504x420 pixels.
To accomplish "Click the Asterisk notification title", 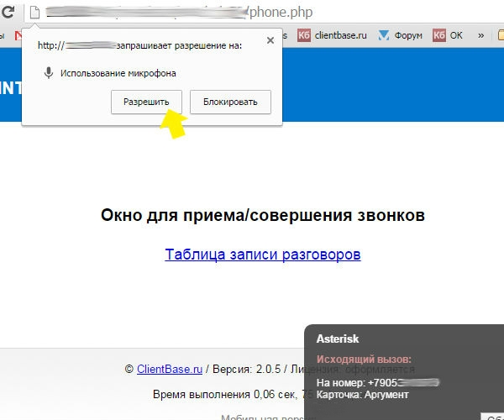I will click(x=337, y=339).
